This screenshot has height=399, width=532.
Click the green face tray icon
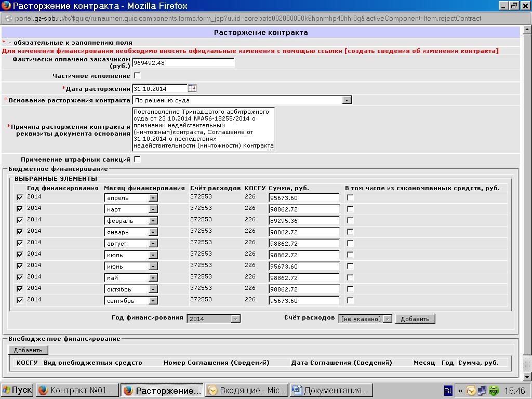494,391
